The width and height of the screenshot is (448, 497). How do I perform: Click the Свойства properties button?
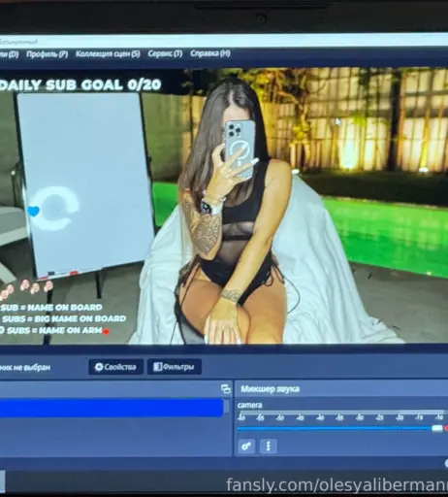116,367
